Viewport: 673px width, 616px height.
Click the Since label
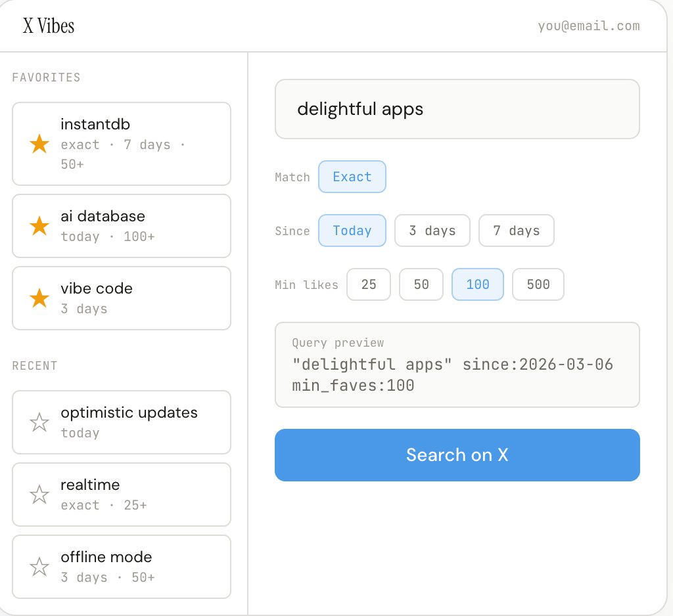pyautogui.click(x=292, y=231)
